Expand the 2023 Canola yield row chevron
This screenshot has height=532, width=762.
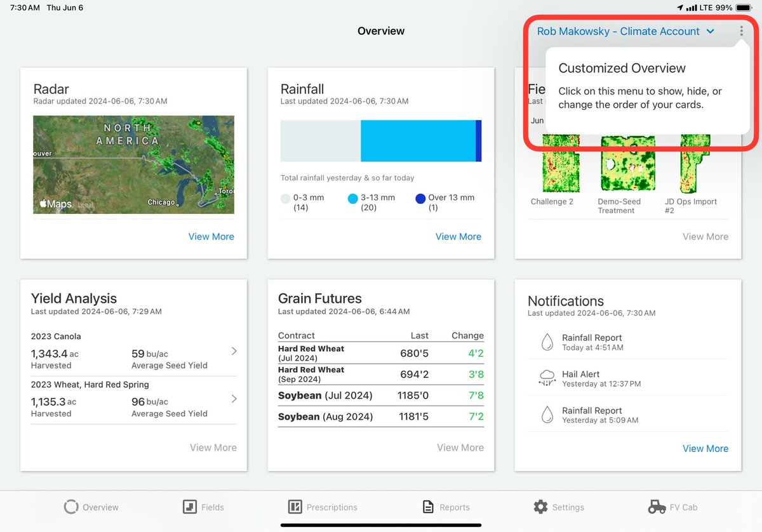pos(234,351)
